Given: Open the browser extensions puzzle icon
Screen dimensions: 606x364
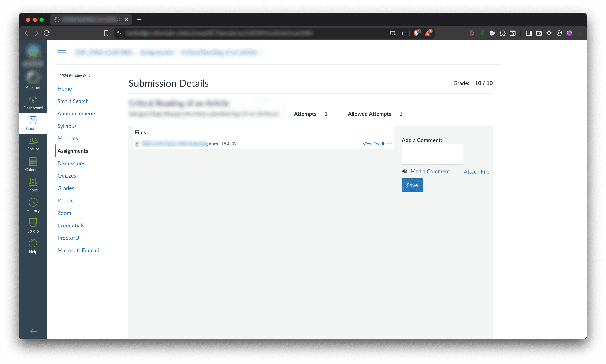Looking at the screenshot, I should pyautogui.click(x=503, y=33).
